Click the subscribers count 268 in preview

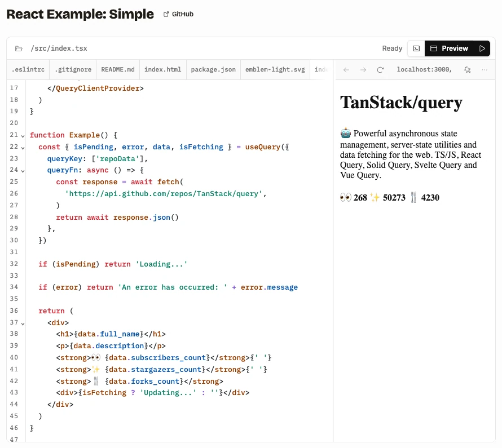tap(360, 198)
